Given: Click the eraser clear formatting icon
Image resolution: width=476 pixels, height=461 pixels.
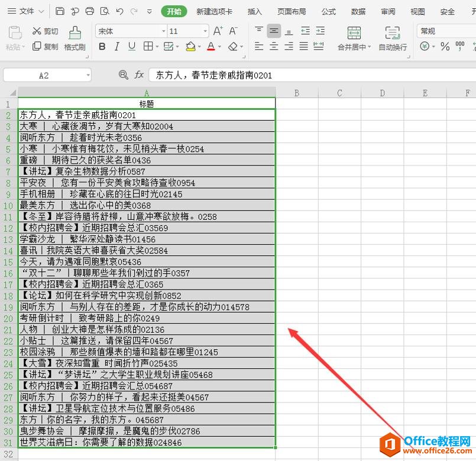Looking at the screenshot, I should point(233,47).
